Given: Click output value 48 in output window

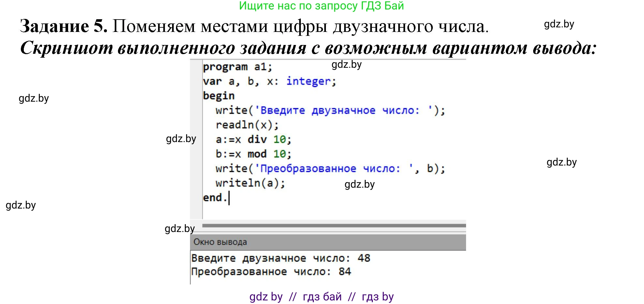Looking at the screenshot, I should pyautogui.click(x=364, y=258).
